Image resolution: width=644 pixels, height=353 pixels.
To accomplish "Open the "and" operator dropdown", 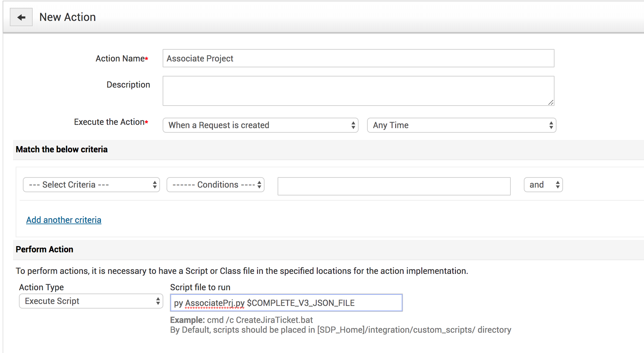I will [543, 185].
